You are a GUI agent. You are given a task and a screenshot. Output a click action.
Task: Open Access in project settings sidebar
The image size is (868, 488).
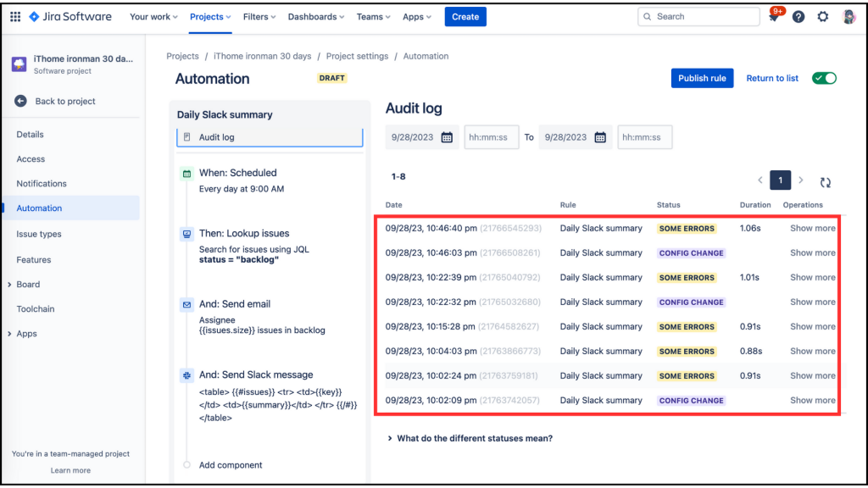31,158
